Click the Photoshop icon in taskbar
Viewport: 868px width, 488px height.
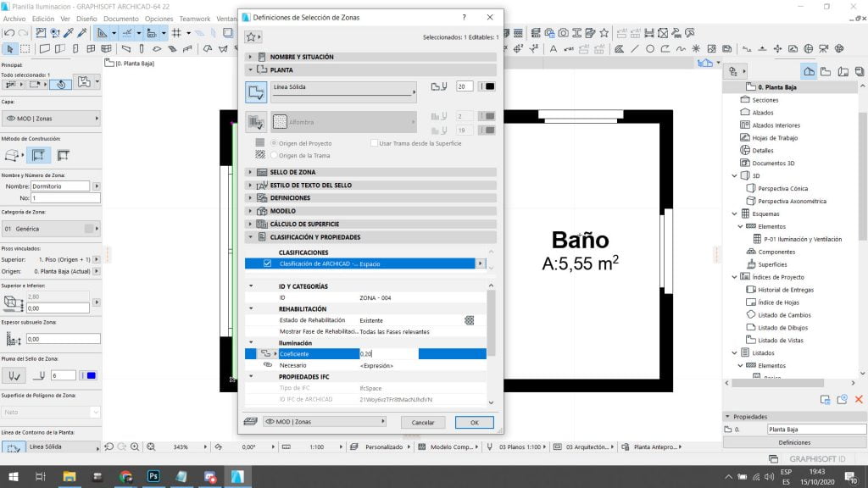(153, 476)
